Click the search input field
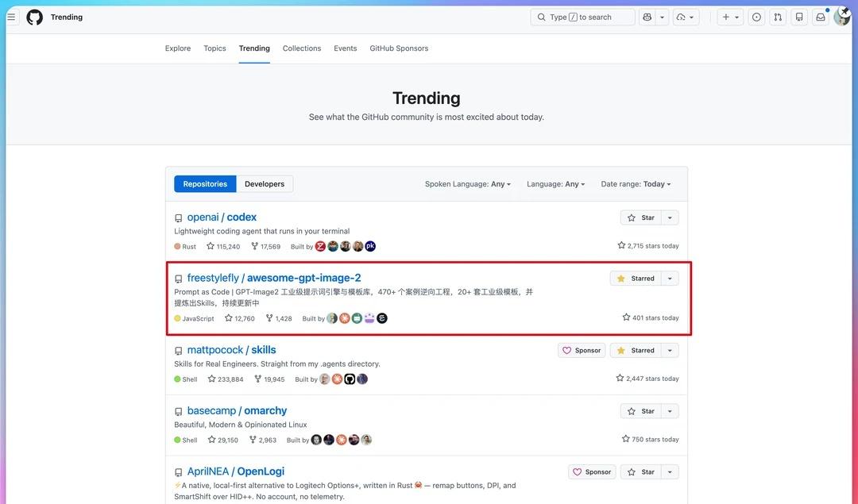This screenshot has height=504, width=858. [582, 17]
